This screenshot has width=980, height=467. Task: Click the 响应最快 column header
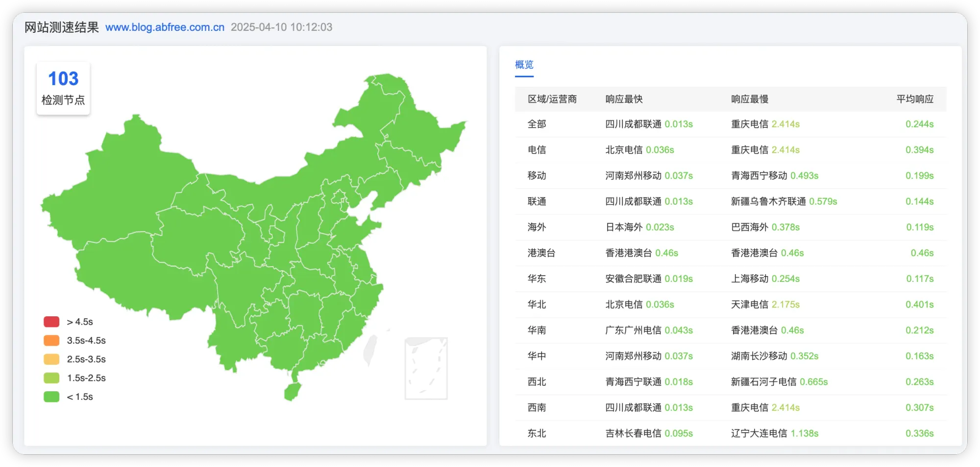tap(624, 99)
